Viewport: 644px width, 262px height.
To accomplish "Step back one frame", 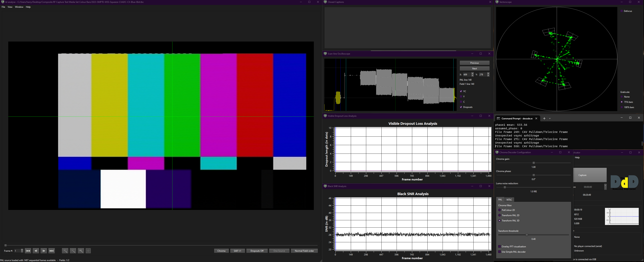I will [x=36, y=251].
